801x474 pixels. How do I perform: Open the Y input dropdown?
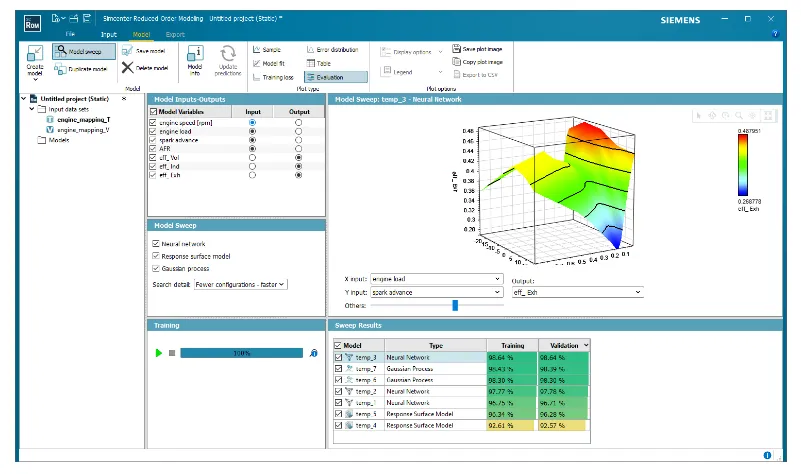coord(436,292)
